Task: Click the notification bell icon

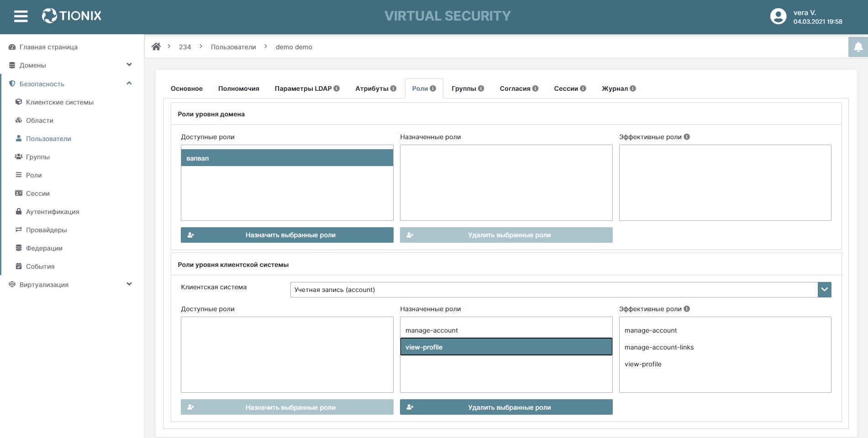Action: (858, 47)
